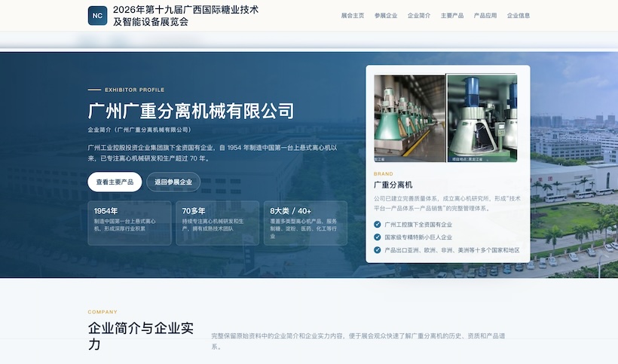Open 主要产品 navigation link
618x364 pixels.
(451, 16)
